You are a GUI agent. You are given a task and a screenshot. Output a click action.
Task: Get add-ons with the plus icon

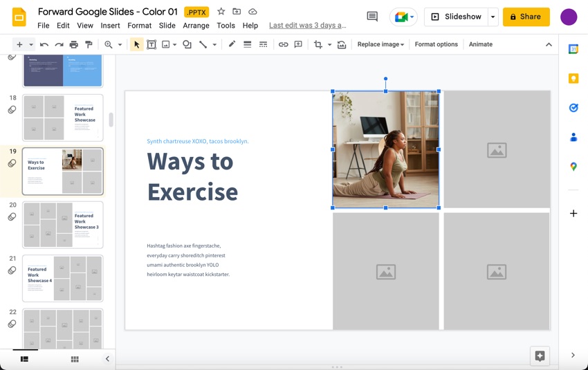[573, 213]
